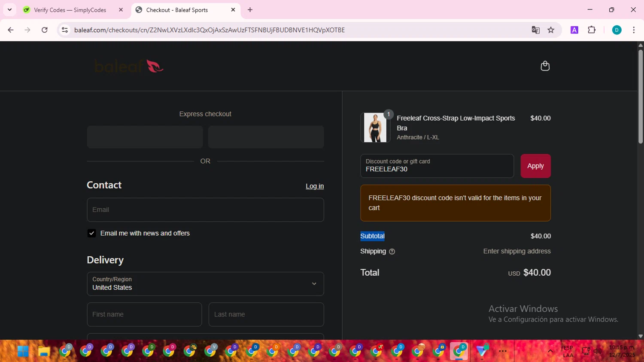Click the browser address bar URL
Screen dimensions: 644x362
click(x=210, y=30)
